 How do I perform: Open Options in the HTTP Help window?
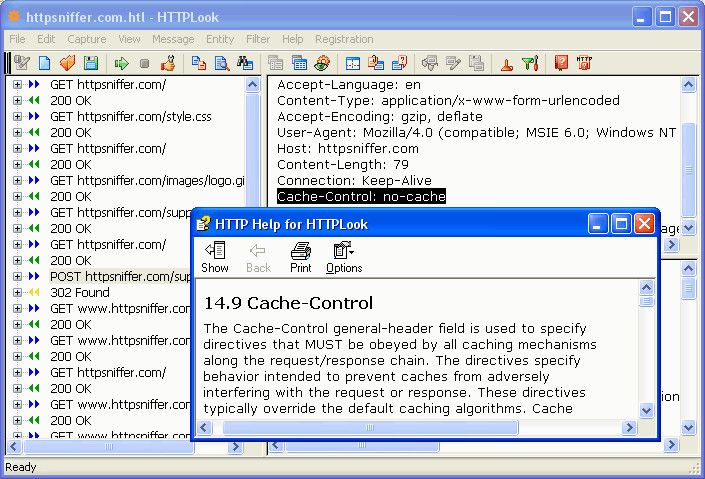344,258
